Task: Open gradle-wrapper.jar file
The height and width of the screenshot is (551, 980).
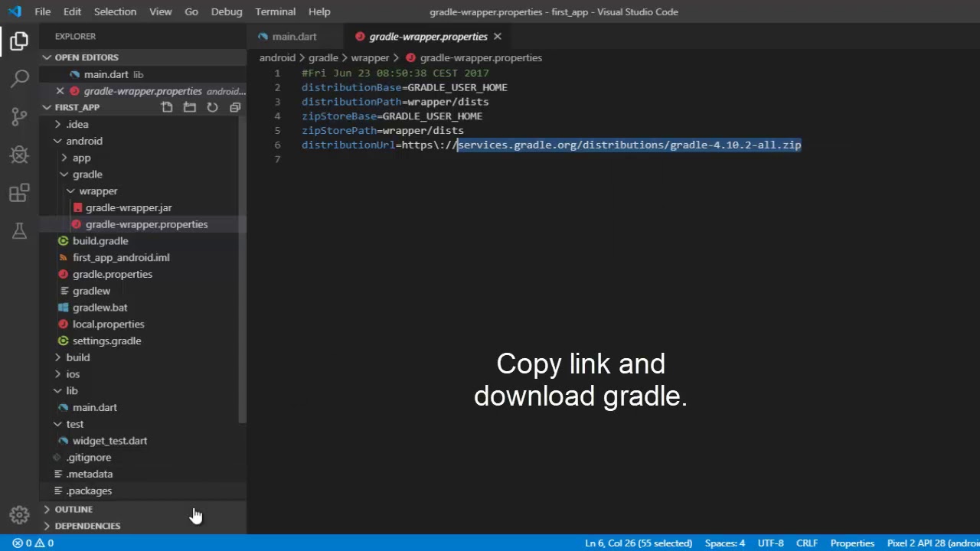Action: coord(129,207)
